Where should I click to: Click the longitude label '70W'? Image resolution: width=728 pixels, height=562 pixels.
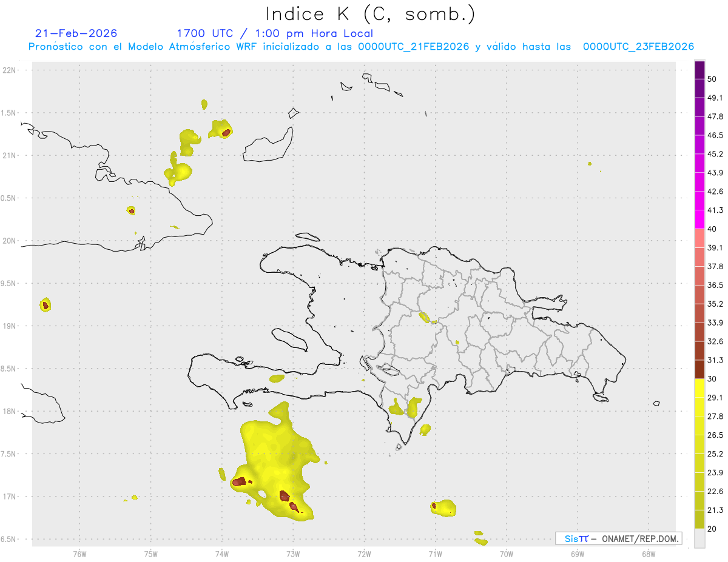[x=506, y=554]
